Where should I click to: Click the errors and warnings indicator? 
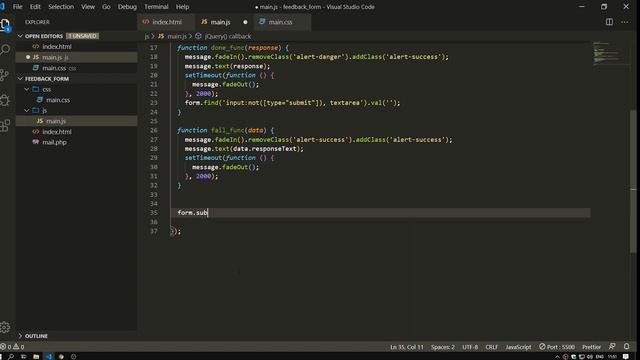(x=12, y=347)
